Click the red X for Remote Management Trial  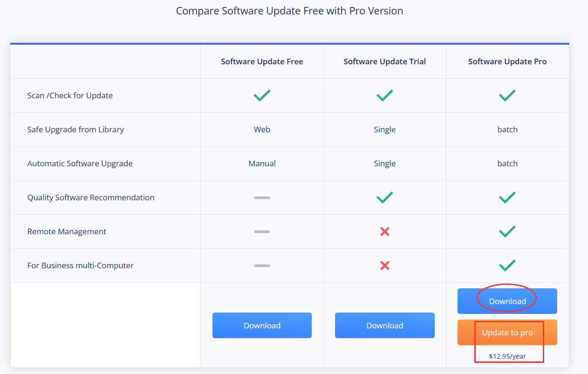[x=384, y=231]
